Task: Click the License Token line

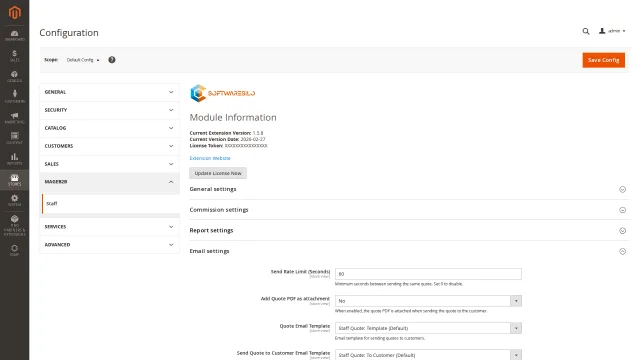Action: tap(228, 146)
